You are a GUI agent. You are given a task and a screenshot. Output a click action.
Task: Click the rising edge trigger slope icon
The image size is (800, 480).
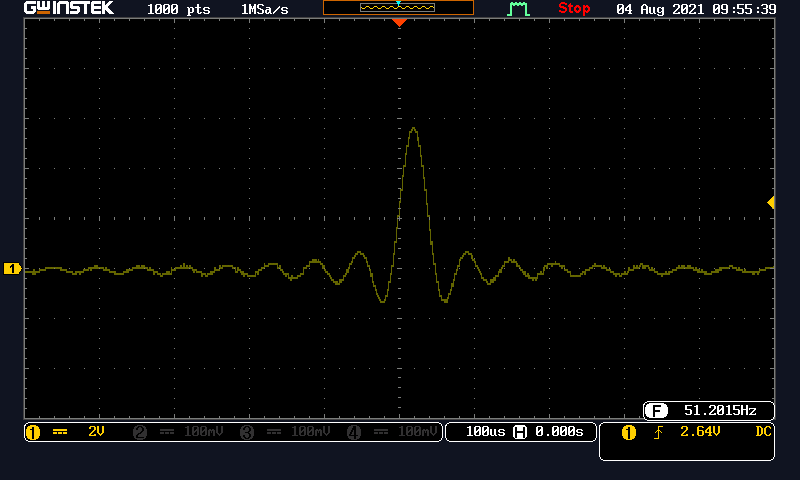pos(658,432)
